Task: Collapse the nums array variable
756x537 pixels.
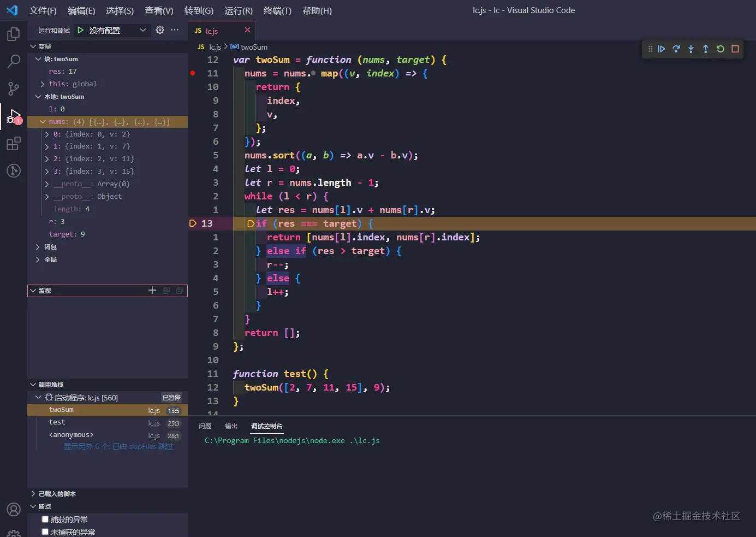Action: 43,122
